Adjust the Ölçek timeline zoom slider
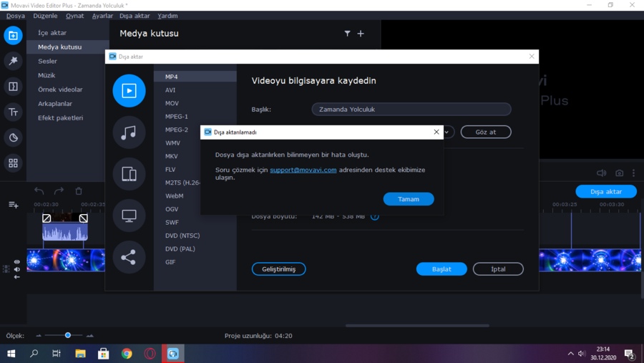The width and height of the screenshot is (644, 363). tap(68, 336)
